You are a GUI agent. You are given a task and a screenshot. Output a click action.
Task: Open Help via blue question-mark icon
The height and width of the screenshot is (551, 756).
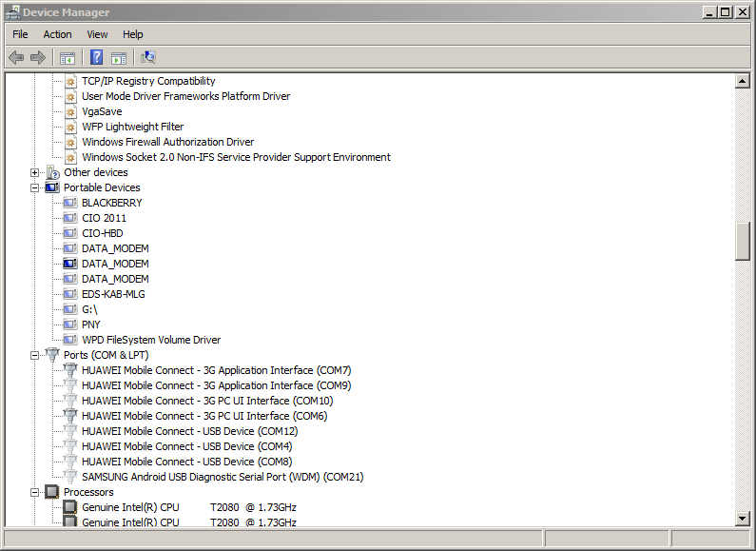96,57
